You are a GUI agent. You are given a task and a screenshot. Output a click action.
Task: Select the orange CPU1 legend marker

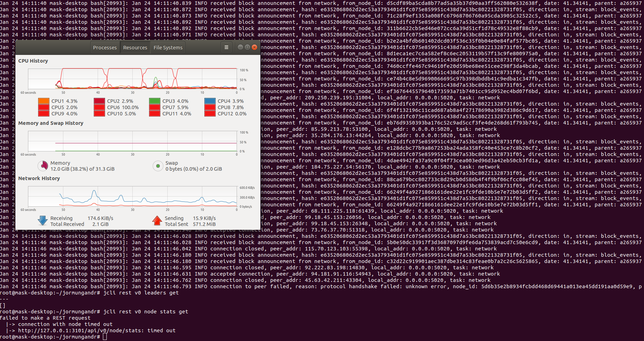tap(43, 101)
